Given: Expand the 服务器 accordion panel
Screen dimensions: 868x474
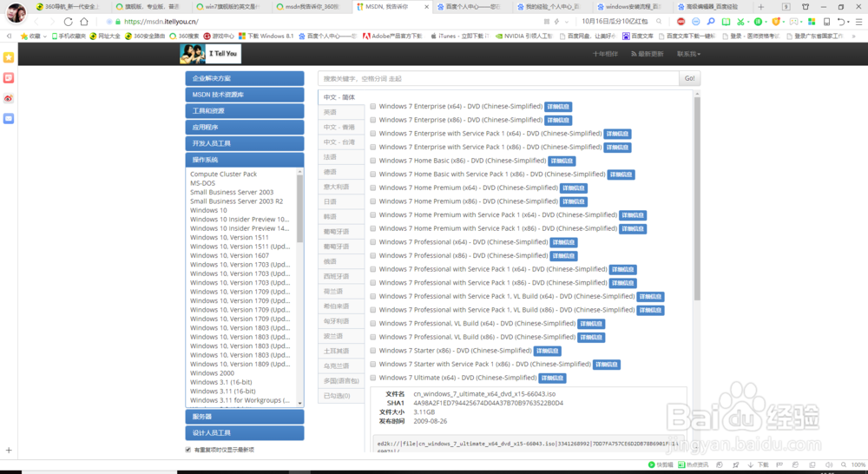Looking at the screenshot, I should [x=245, y=417].
